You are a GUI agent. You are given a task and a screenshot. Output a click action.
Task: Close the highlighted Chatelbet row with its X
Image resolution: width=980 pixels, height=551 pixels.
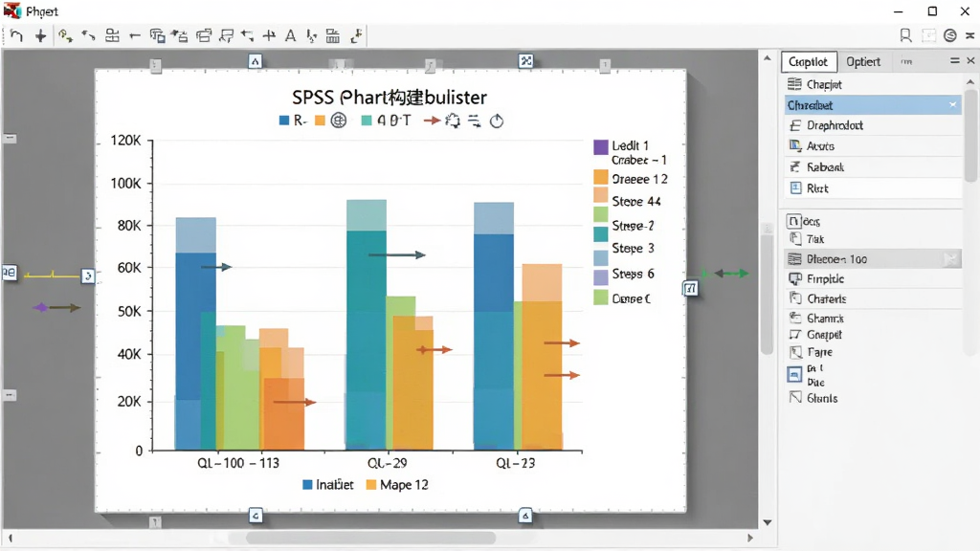tap(952, 105)
